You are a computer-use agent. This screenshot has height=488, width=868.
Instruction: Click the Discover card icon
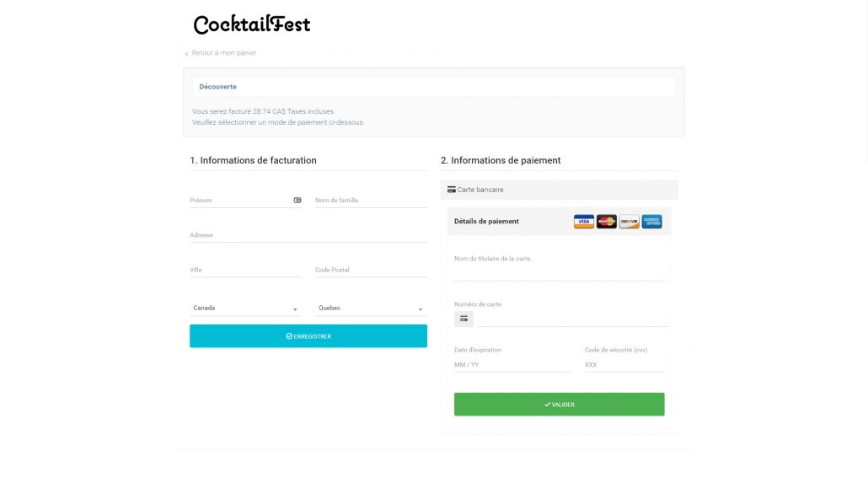point(629,222)
